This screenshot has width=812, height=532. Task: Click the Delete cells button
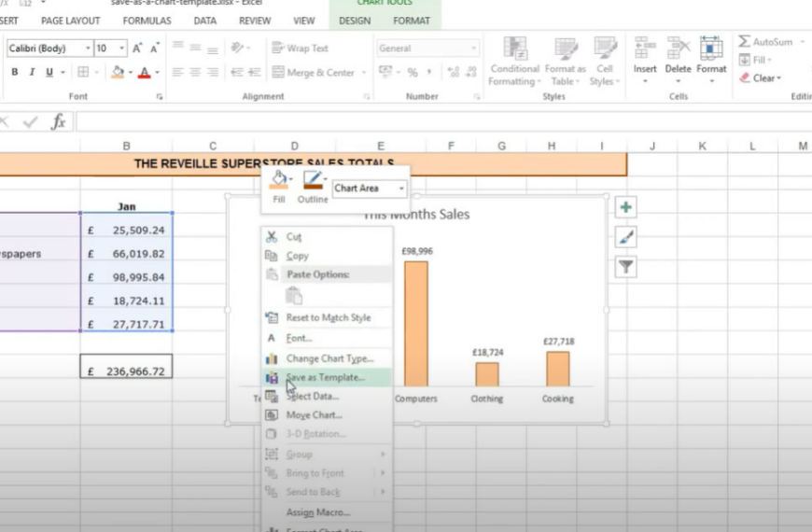click(678, 60)
